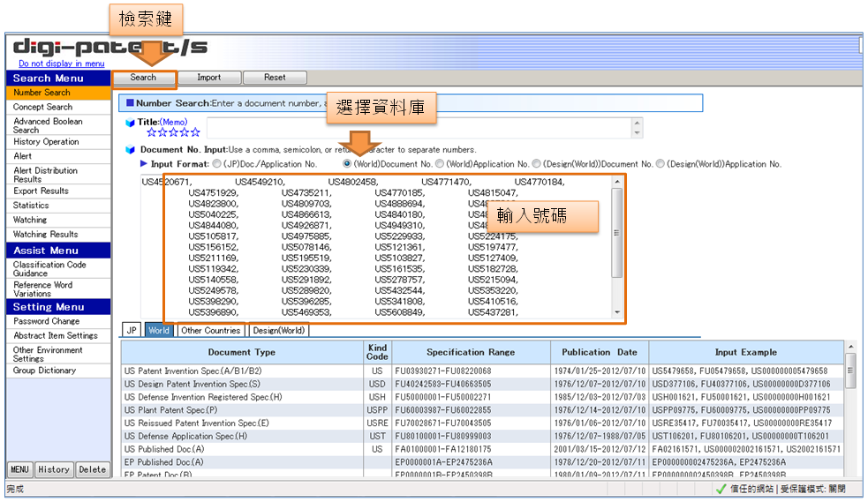Screen dimensions: 868x502
Task: Switch to the World tab
Action: [159, 331]
